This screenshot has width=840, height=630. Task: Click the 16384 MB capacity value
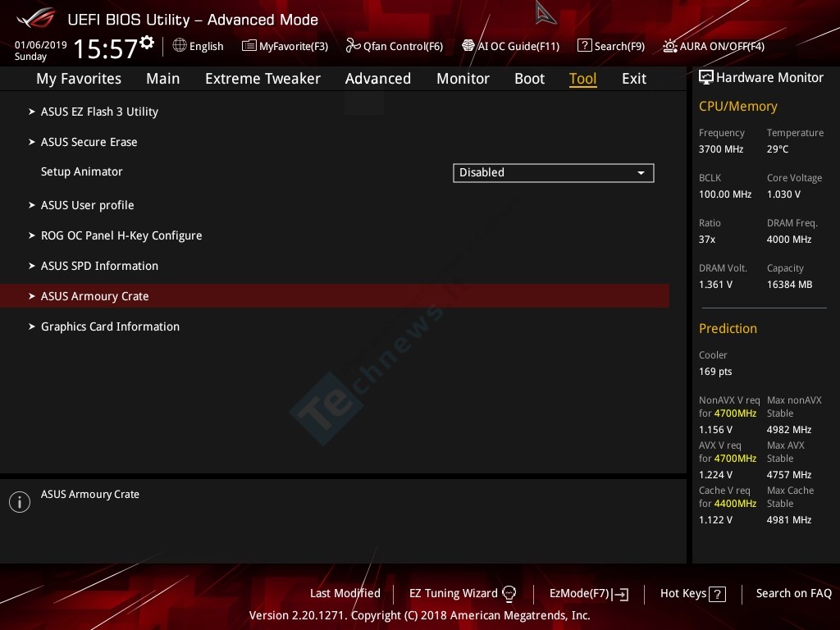(789, 285)
